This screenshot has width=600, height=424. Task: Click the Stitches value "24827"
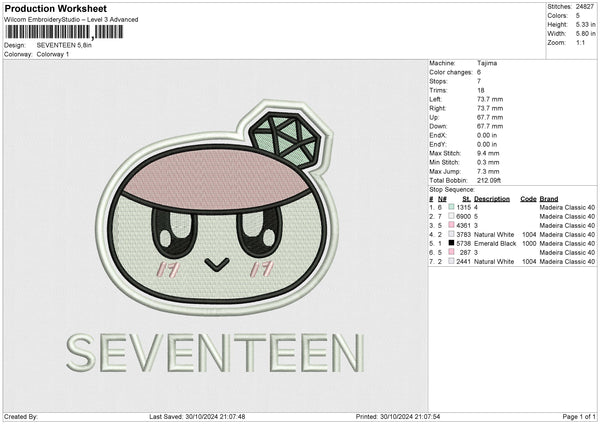(585, 7)
